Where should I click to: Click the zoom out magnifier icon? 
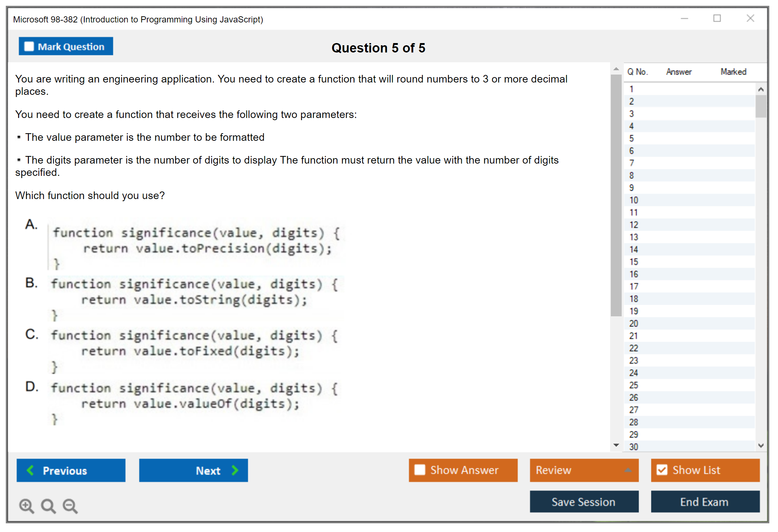(70, 506)
